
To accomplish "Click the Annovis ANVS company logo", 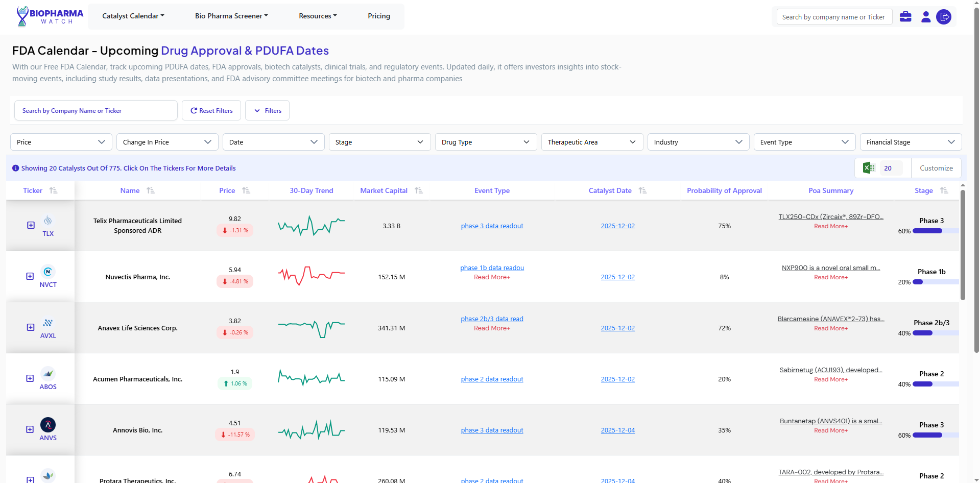I will 48,425.
